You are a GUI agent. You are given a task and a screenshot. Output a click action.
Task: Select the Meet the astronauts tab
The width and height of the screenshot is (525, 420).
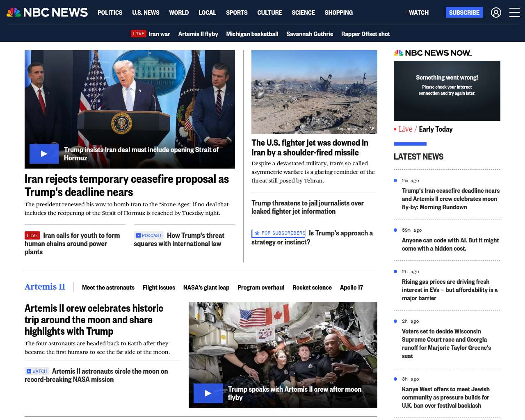108,288
